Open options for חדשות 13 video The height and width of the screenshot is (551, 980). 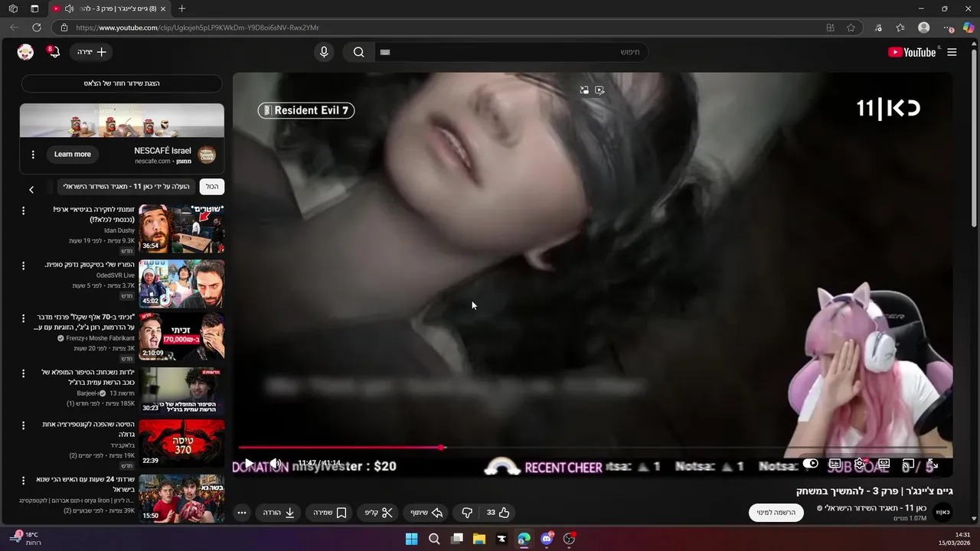coord(23,373)
